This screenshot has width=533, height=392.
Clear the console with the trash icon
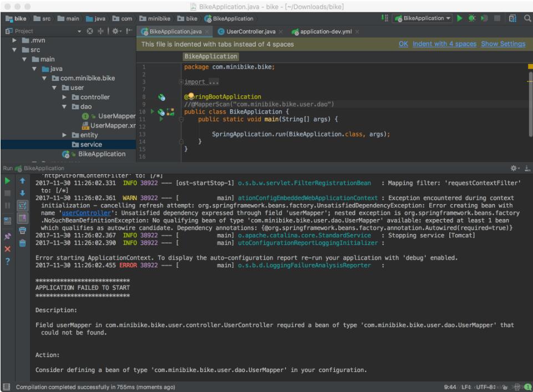pos(22,242)
